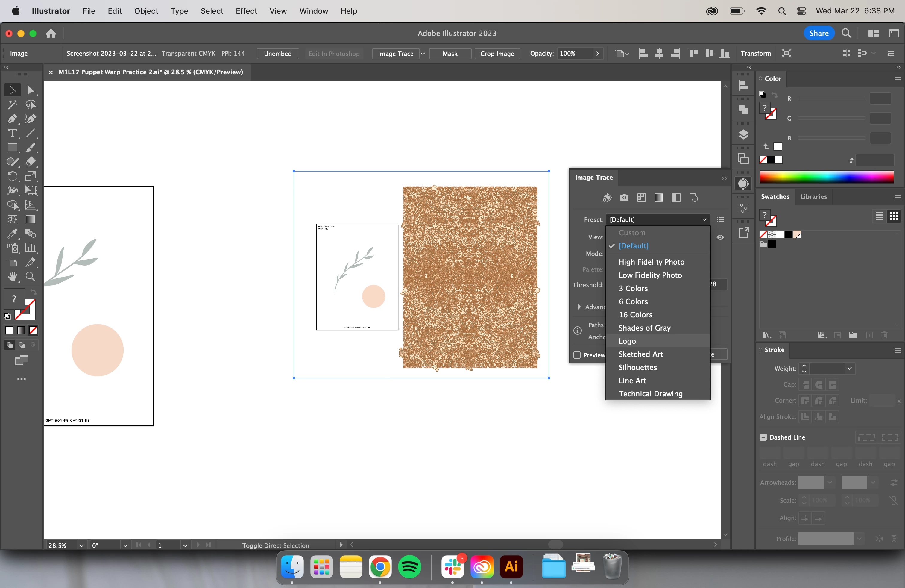The height and width of the screenshot is (588, 905).
Task: Toggle the Image Trace view eye icon
Action: [720, 237]
